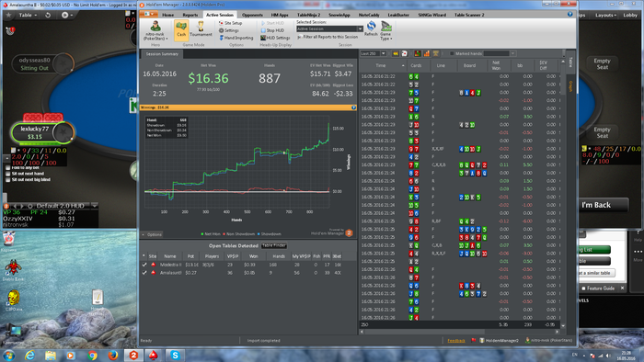Viewport: 644px width, 362px height.
Task: Open the application menu button
Action: 149,15
